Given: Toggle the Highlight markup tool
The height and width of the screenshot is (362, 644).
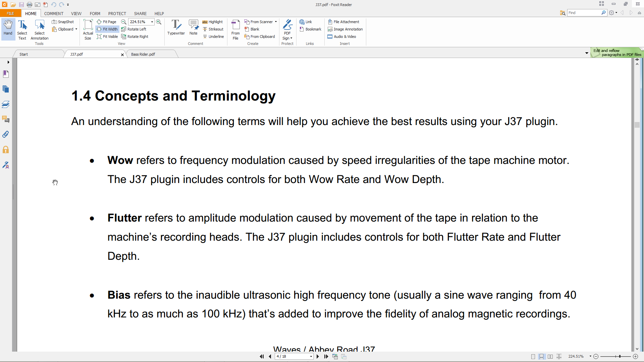Looking at the screenshot, I should tap(212, 22).
